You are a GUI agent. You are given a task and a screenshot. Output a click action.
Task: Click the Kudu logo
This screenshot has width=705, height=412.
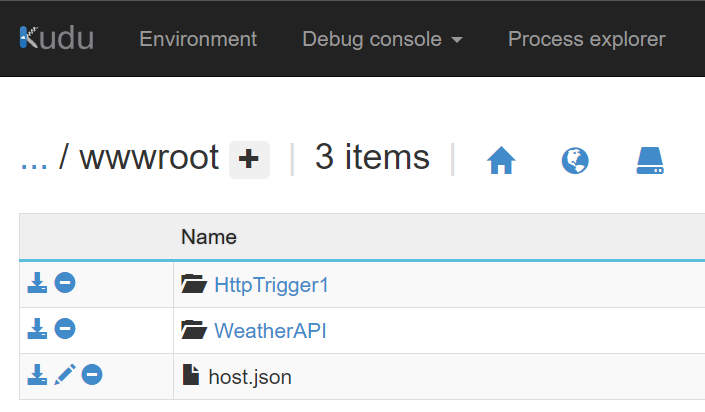[x=56, y=39]
